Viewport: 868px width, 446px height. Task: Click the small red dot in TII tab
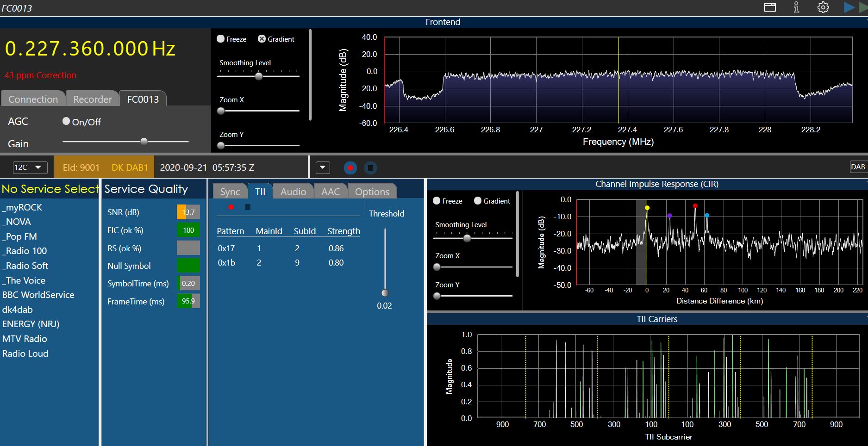tap(231, 207)
